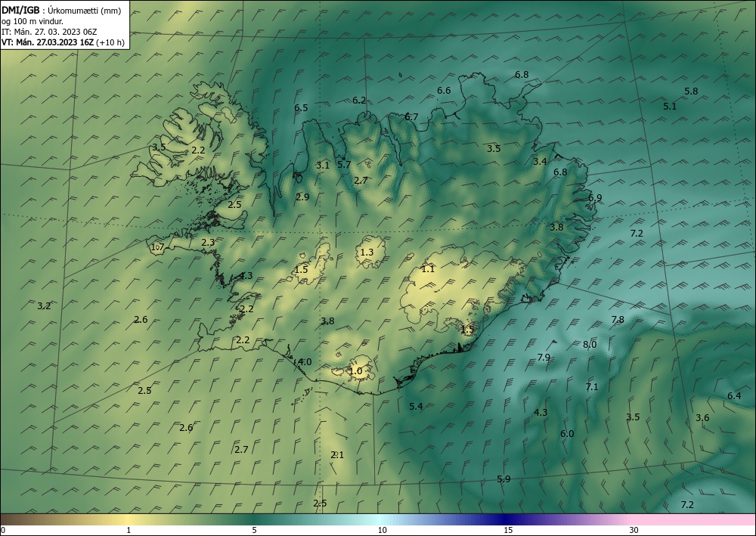Viewport: 756px width, 536px height.
Task: Pick the 3.2 value on the map
Action: (44, 305)
